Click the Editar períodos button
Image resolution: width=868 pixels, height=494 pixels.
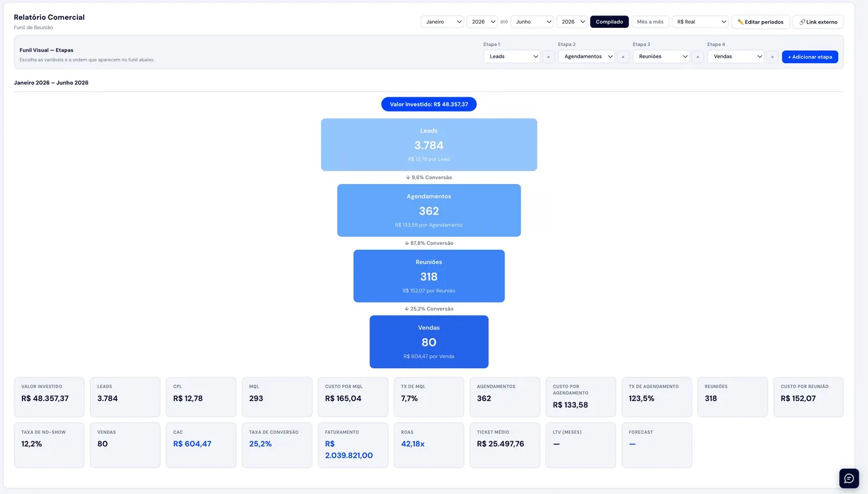pyautogui.click(x=761, y=22)
